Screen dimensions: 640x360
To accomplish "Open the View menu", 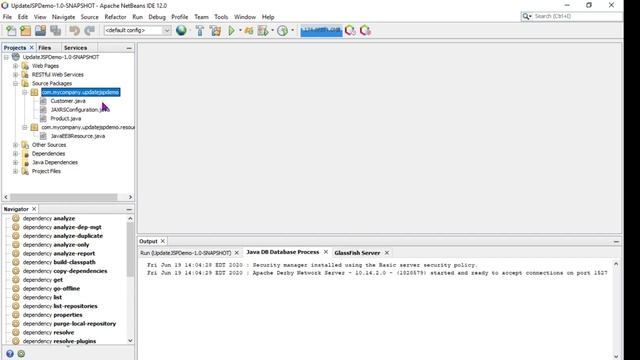I will coord(40,17).
